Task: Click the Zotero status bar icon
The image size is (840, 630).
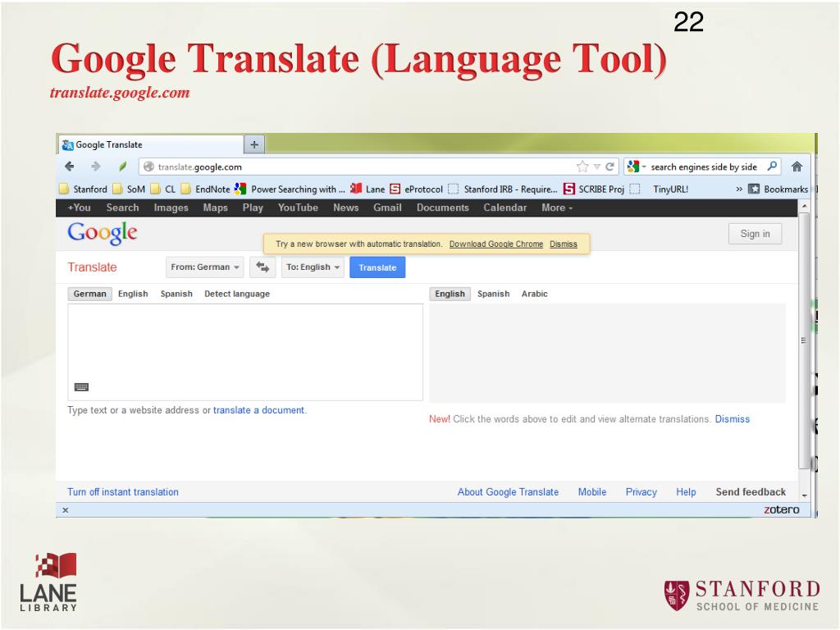Action: point(781,509)
